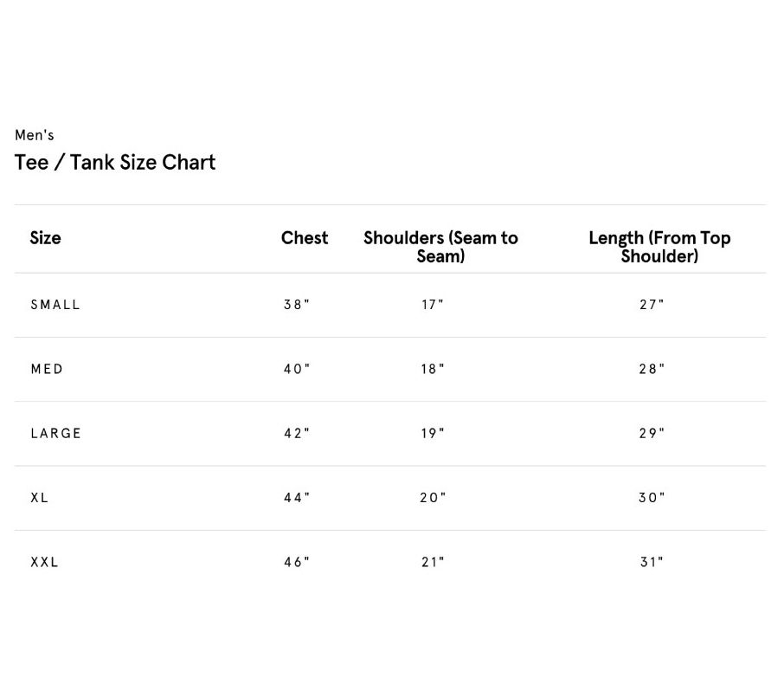Click the MED size row label
This screenshot has height=697, width=784.
(48, 369)
